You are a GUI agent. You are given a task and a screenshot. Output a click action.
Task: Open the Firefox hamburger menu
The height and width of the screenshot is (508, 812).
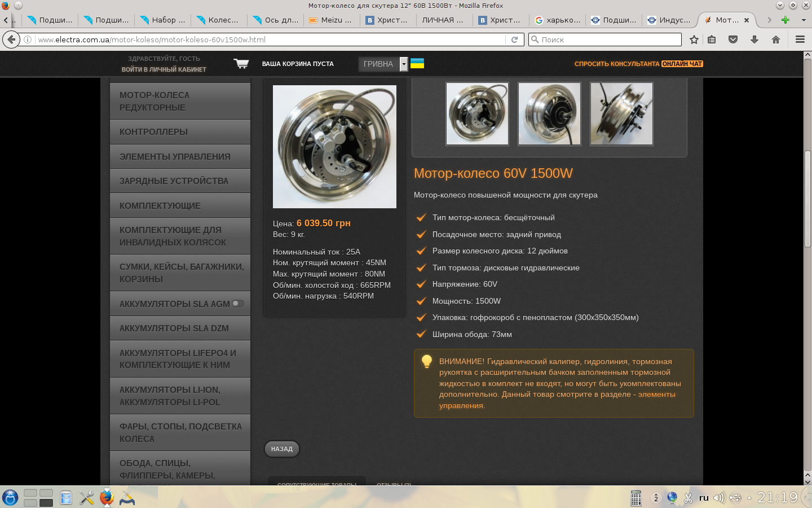click(x=800, y=40)
